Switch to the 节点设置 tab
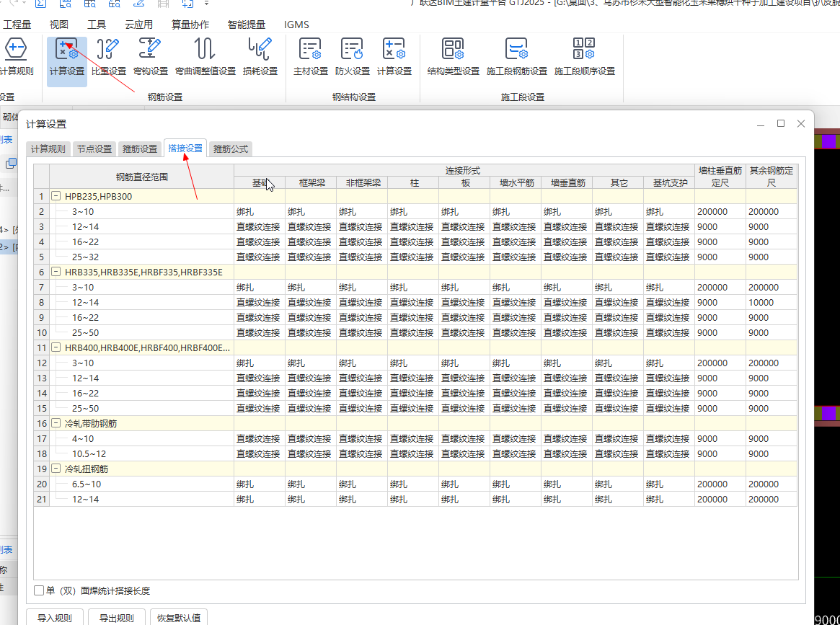The width and height of the screenshot is (840, 625). click(94, 149)
